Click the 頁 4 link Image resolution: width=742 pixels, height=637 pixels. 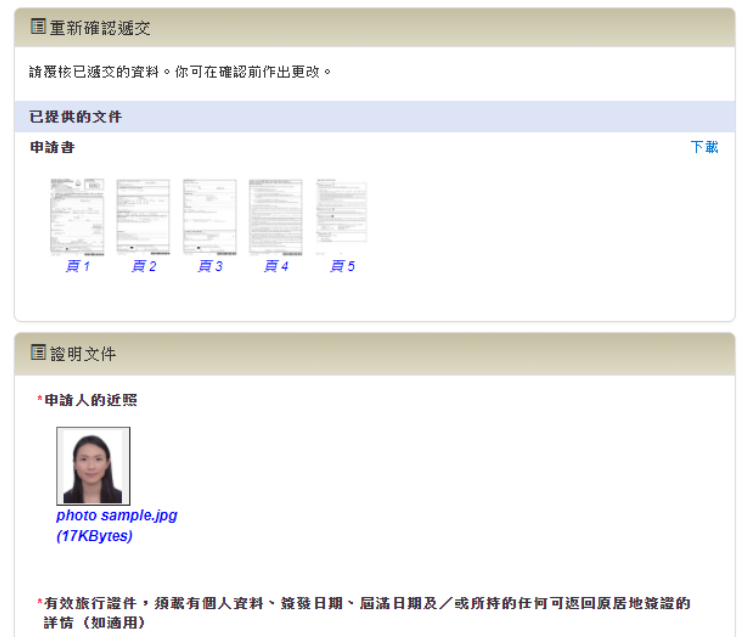click(276, 266)
